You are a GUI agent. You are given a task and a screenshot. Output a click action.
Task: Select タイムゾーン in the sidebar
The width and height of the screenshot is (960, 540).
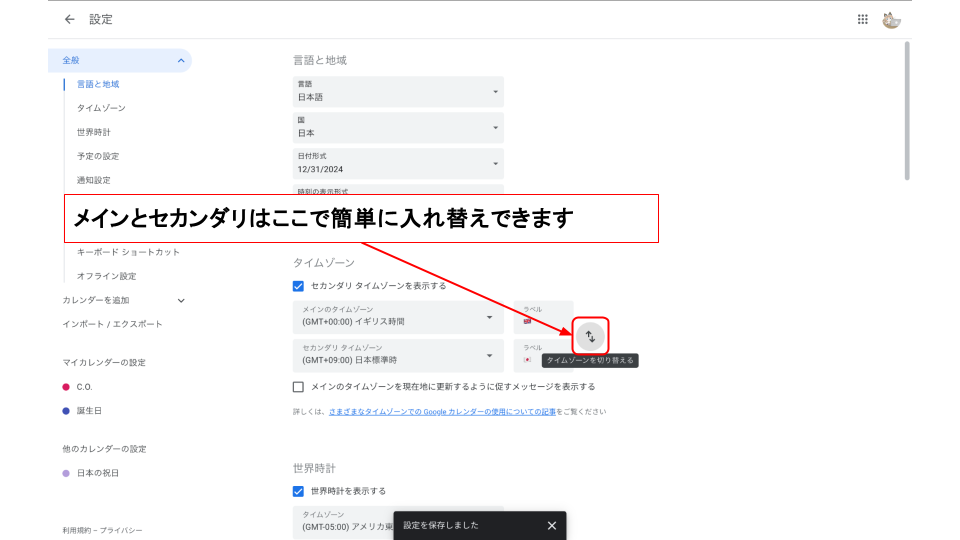(101, 108)
